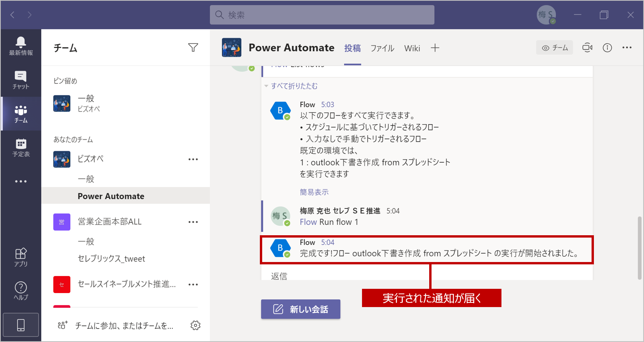Viewport: 644px width, 342px height.
Task: Open チャット in the left rail
Action: click(x=21, y=80)
